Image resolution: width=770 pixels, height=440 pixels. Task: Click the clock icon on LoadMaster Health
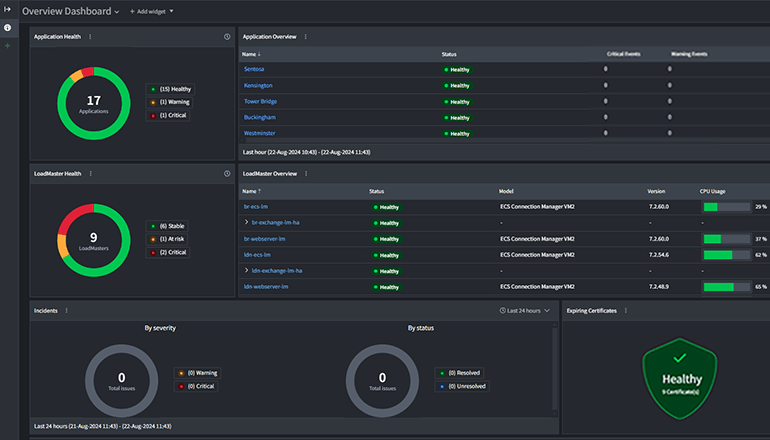click(x=227, y=173)
